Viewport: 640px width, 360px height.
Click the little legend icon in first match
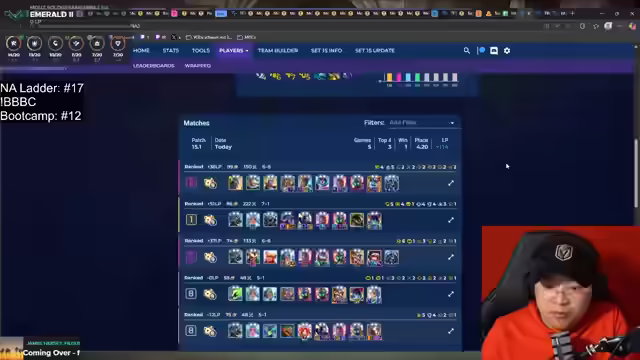[210, 183]
